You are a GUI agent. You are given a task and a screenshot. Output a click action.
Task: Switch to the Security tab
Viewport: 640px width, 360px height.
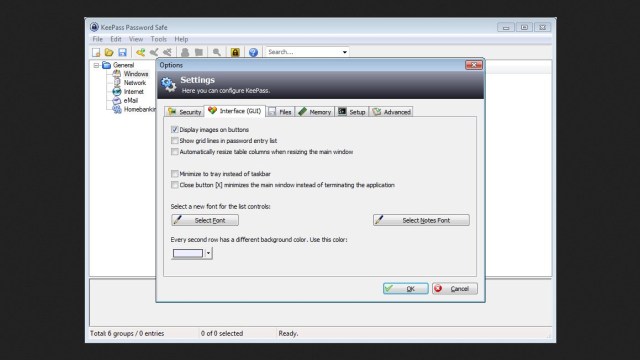[x=184, y=112]
